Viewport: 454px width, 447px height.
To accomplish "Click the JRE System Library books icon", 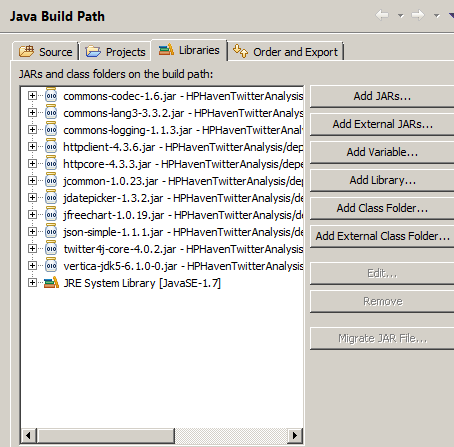I will (x=51, y=283).
